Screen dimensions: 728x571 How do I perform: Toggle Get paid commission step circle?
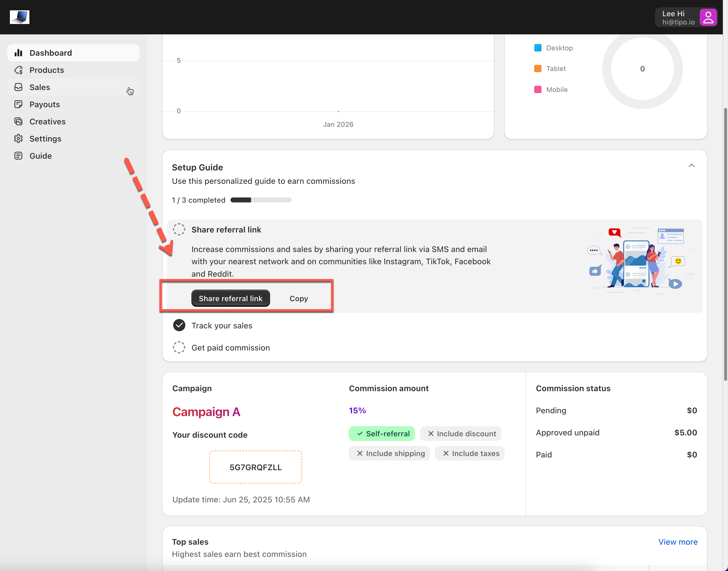[x=179, y=347]
